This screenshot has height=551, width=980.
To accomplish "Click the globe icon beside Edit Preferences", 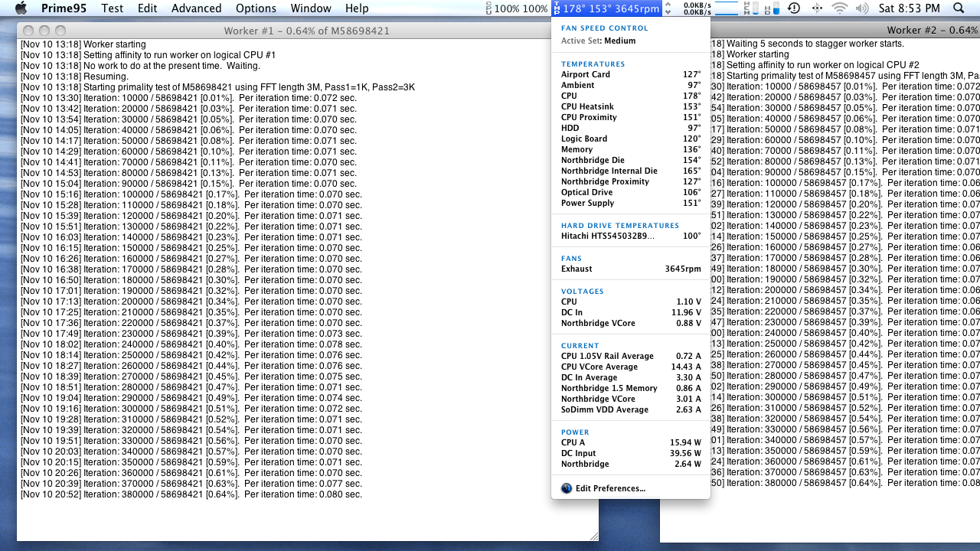I will click(x=567, y=488).
